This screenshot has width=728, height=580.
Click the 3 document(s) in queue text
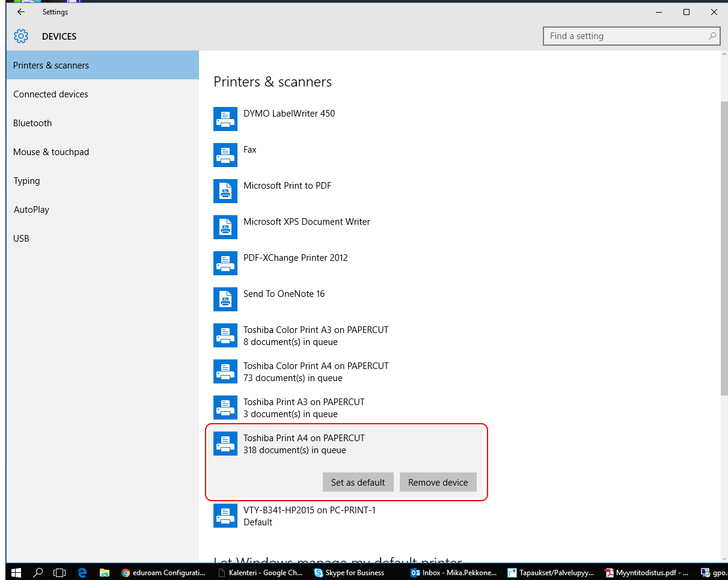(290, 414)
